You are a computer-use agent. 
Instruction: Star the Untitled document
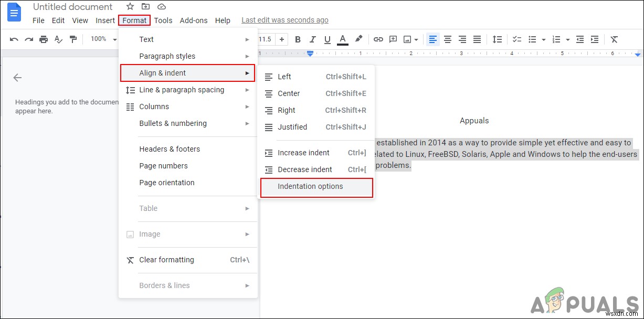pos(130,6)
